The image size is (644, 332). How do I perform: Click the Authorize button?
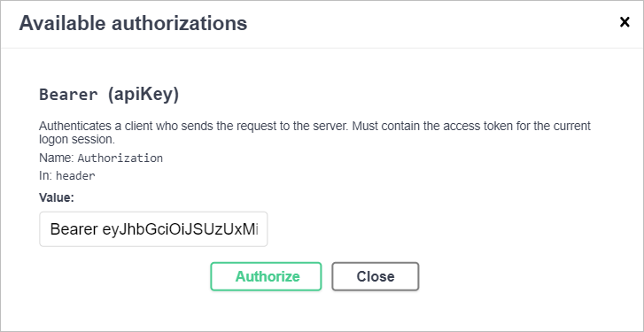tap(266, 276)
